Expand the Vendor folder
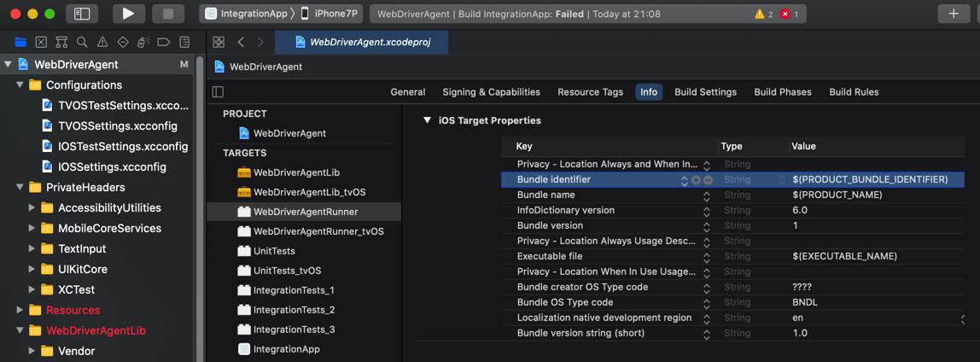Image resolution: width=980 pixels, height=362 pixels. pos(32,352)
